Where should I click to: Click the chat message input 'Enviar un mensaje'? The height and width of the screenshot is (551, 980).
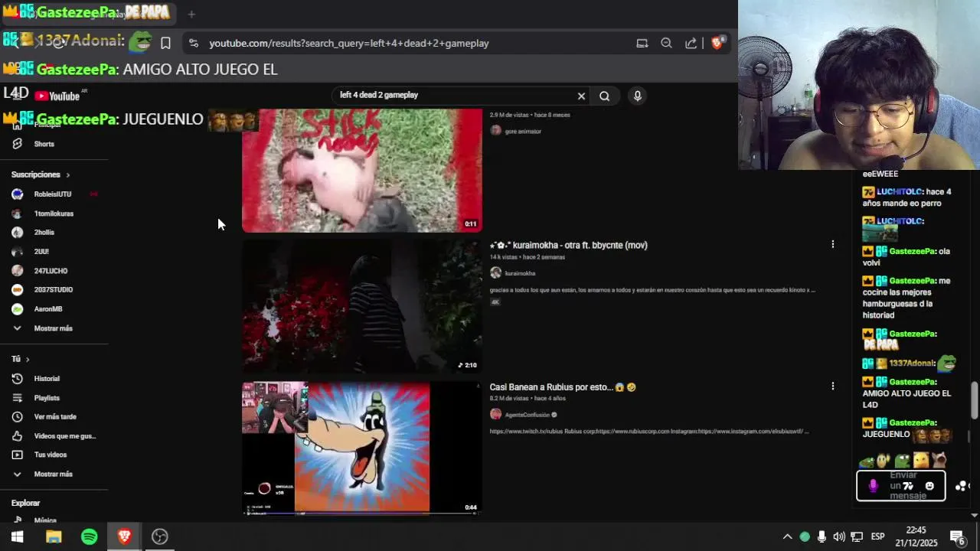[900, 486]
